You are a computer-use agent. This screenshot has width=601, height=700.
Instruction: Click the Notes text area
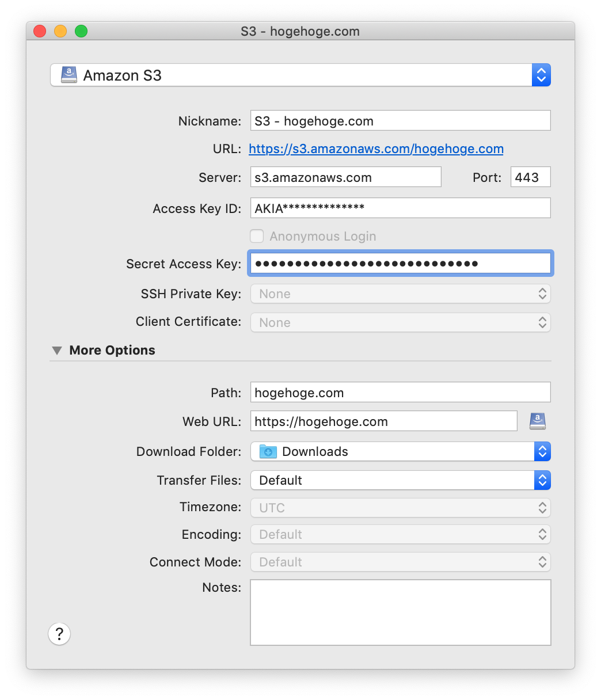point(401,612)
